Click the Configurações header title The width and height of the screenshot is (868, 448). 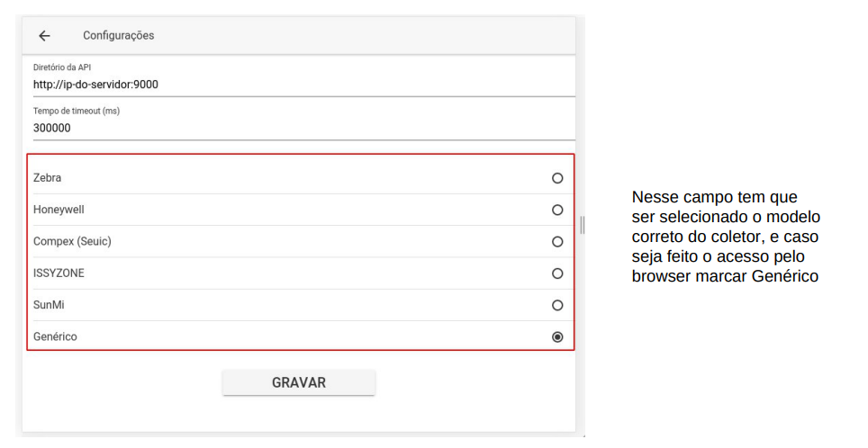[x=119, y=35]
